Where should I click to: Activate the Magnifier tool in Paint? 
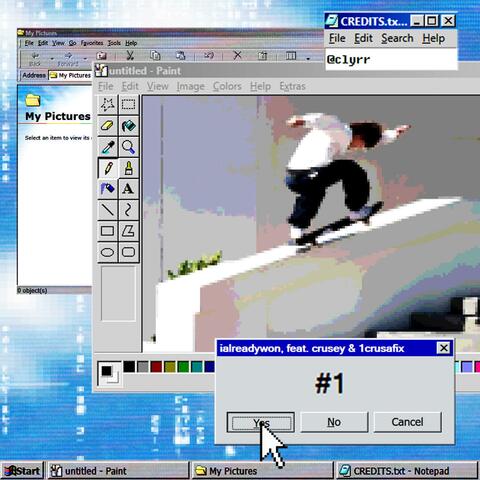pyautogui.click(x=129, y=147)
